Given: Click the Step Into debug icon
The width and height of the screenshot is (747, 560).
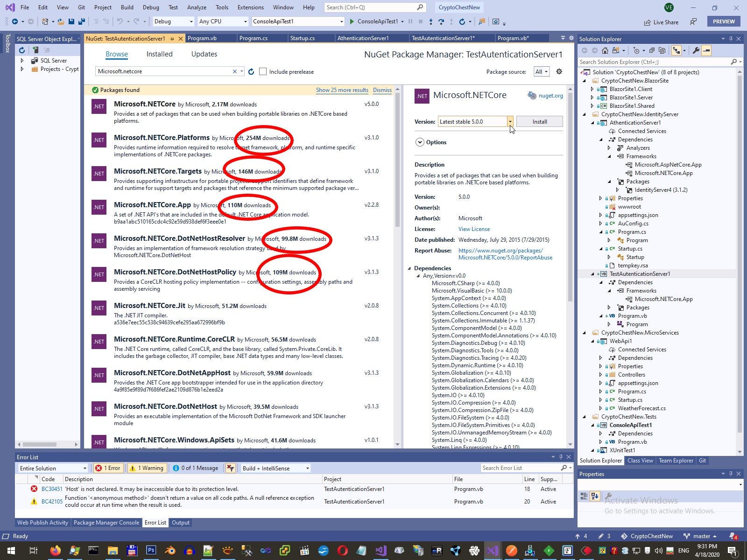Looking at the screenshot, I should click(430, 21).
